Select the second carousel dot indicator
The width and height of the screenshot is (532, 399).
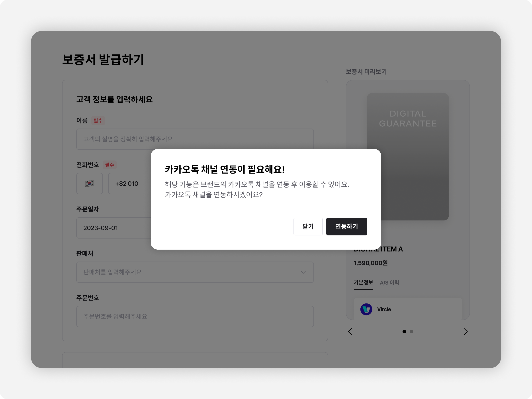411,332
